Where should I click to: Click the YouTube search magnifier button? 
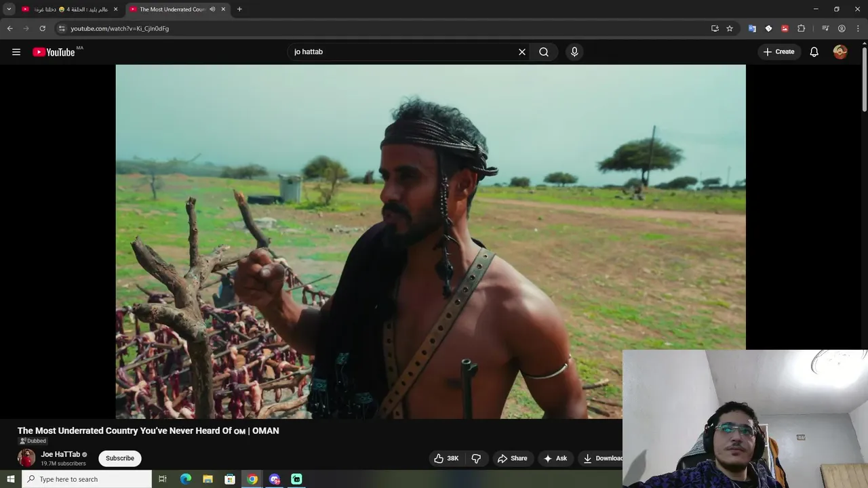pyautogui.click(x=544, y=52)
